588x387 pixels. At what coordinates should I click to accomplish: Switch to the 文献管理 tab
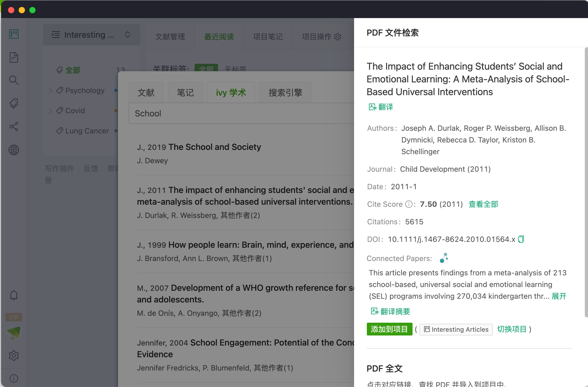[170, 37]
